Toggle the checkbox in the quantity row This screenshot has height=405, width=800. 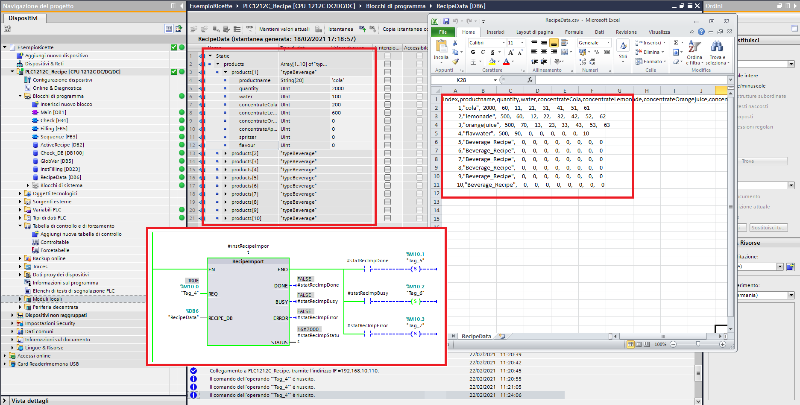[389, 90]
